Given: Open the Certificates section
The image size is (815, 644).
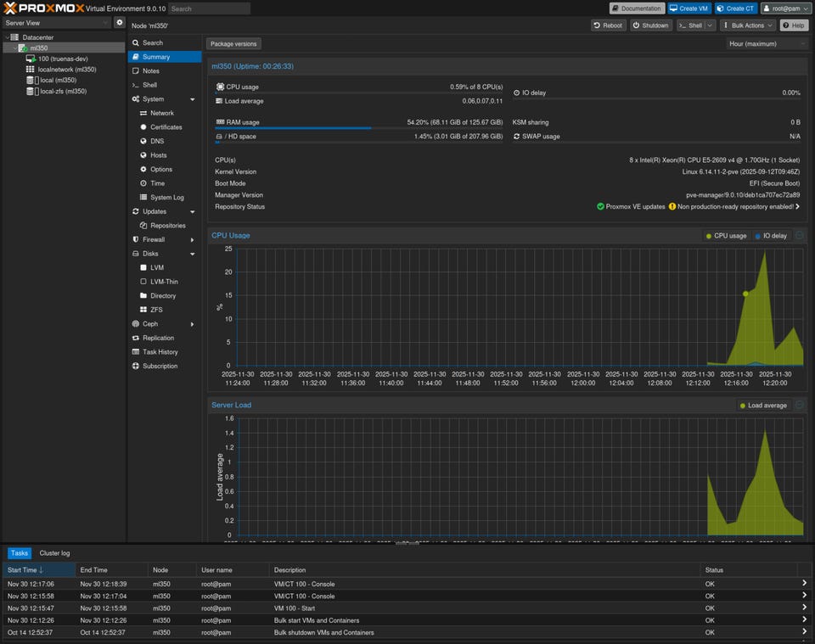Looking at the screenshot, I should (166, 127).
